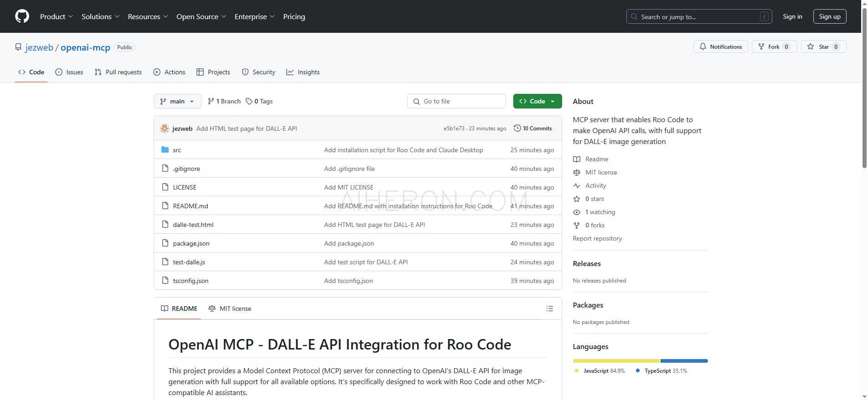Click the search magnifier in top bar
The image size is (868, 401).
634,17
